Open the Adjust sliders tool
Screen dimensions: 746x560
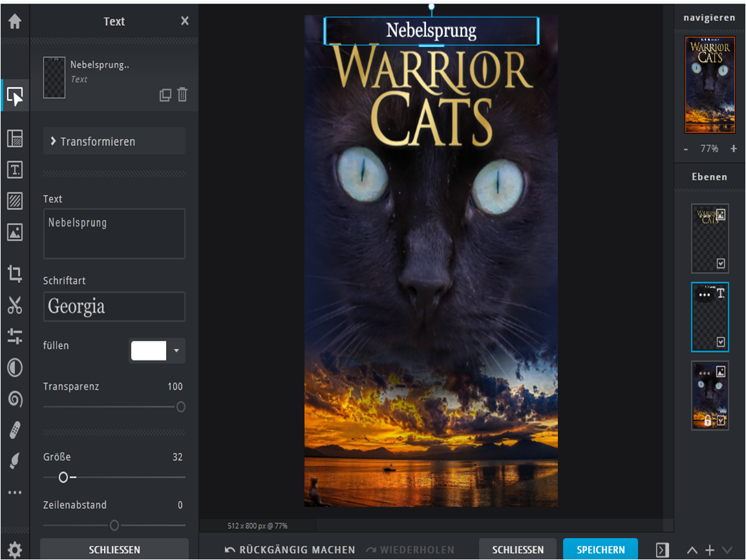(15, 336)
